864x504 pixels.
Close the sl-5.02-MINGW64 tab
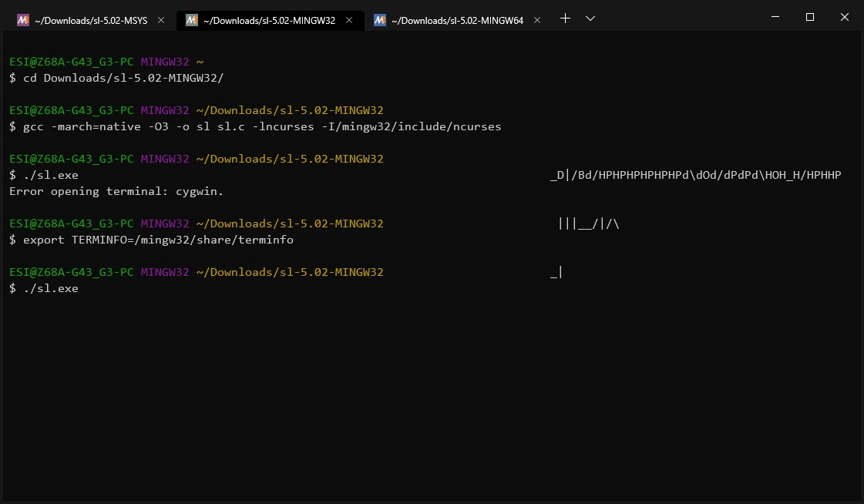[x=536, y=20]
